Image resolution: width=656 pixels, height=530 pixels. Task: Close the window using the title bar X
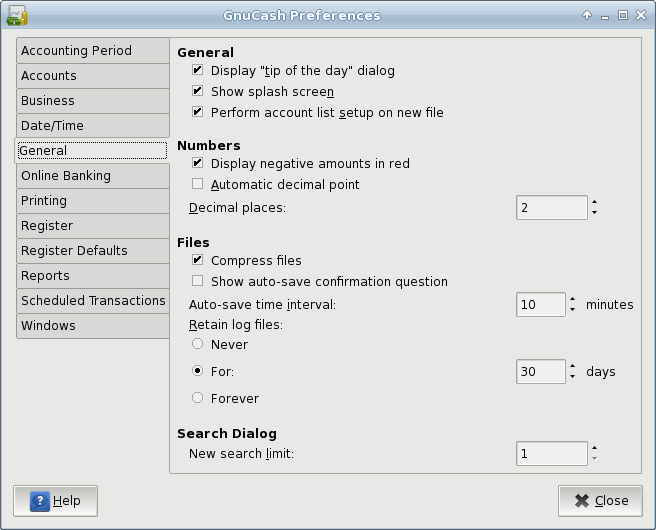click(x=641, y=15)
